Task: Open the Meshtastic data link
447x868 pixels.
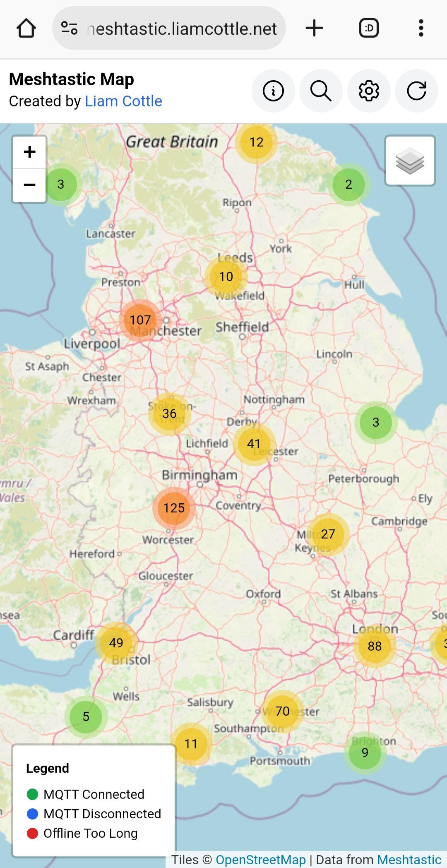Action: pyautogui.click(x=409, y=860)
